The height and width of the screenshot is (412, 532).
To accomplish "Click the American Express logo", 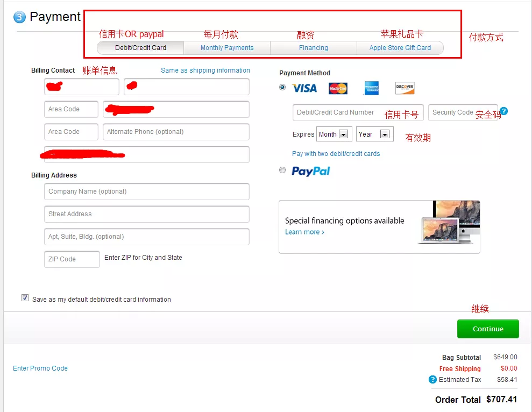I will [x=371, y=88].
